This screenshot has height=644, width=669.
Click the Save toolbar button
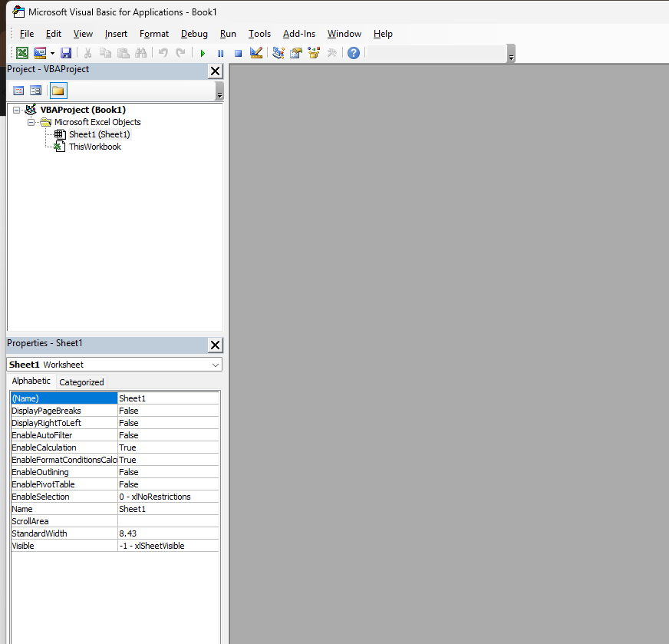tap(65, 52)
